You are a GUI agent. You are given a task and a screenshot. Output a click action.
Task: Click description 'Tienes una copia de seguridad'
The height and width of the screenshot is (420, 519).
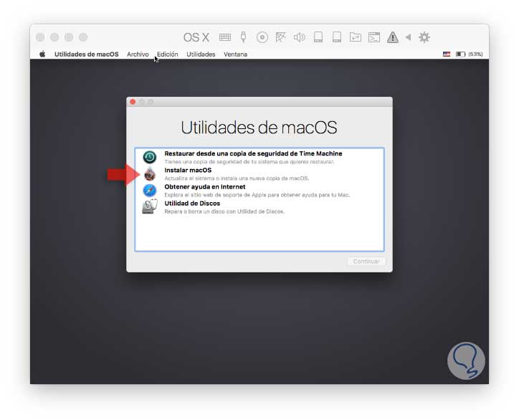pos(249,161)
